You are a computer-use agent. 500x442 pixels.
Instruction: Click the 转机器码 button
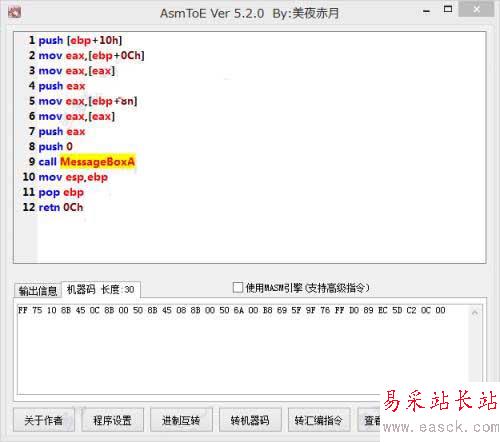(x=250, y=420)
